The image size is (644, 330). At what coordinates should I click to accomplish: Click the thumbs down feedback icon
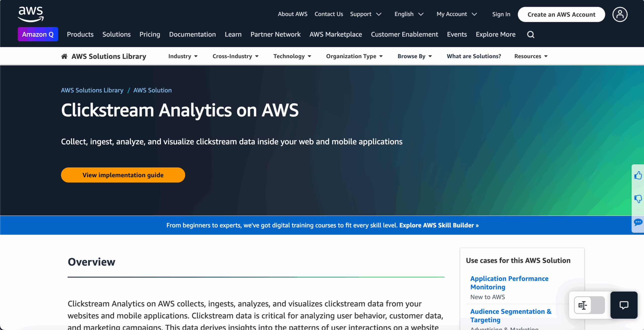click(x=638, y=199)
